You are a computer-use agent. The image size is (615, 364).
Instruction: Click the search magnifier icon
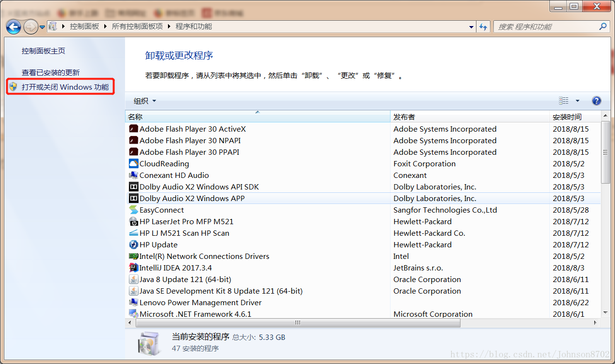click(602, 27)
